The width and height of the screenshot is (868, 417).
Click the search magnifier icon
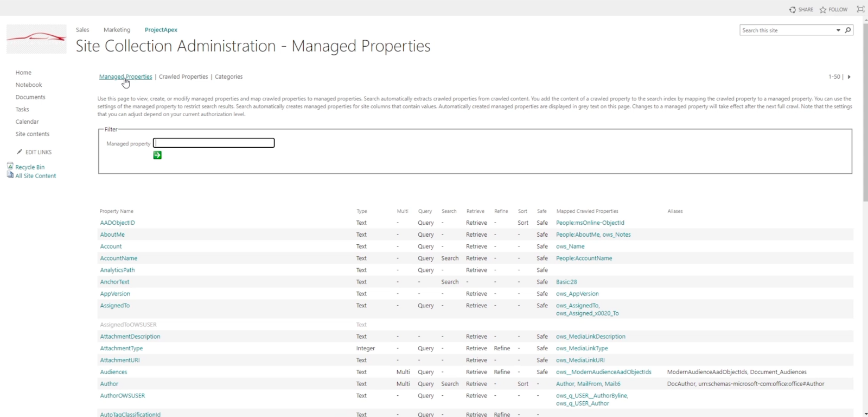[x=848, y=30]
